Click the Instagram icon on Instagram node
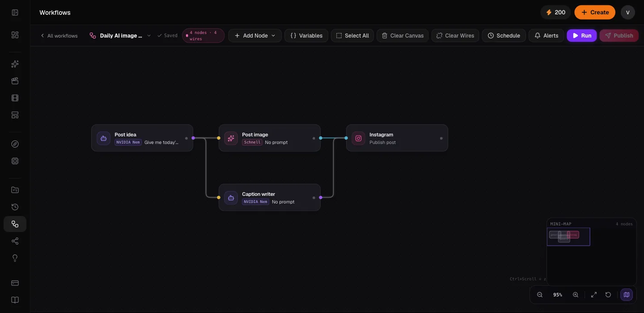The height and width of the screenshot is (313, 644). [x=358, y=138]
